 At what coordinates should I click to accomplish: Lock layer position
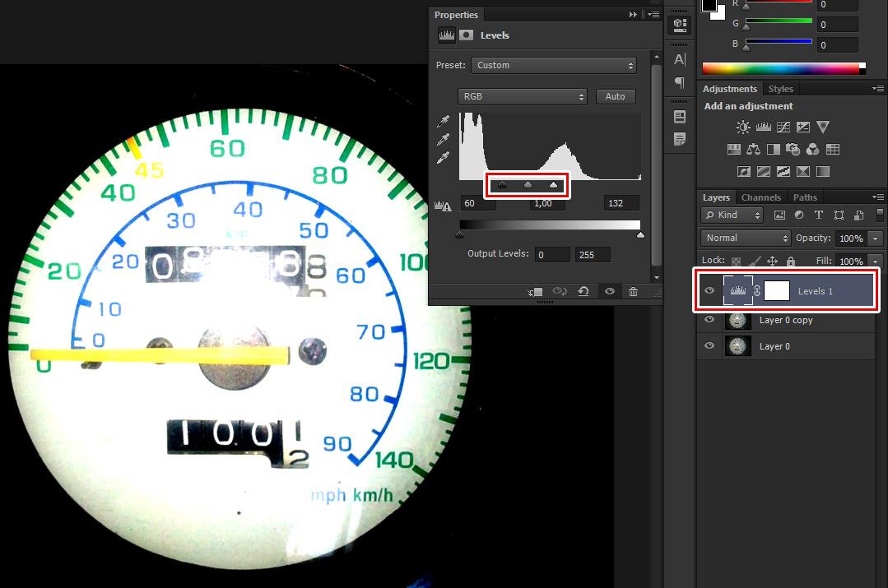[772, 261]
